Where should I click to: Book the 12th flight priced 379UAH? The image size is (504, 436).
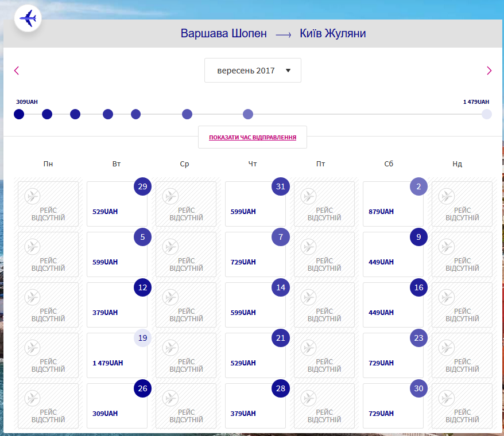click(117, 305)
